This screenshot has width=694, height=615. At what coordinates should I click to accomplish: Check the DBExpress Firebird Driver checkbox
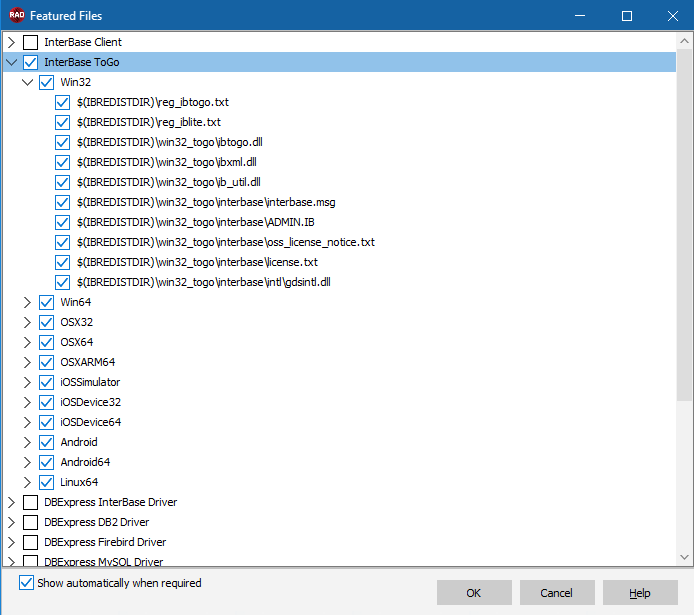[31, 542]
